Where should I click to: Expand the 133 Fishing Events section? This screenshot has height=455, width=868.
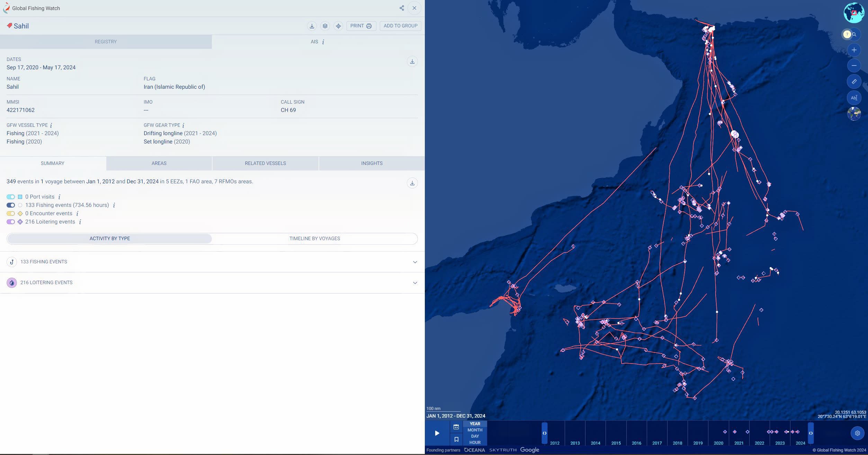click(415, 262)
